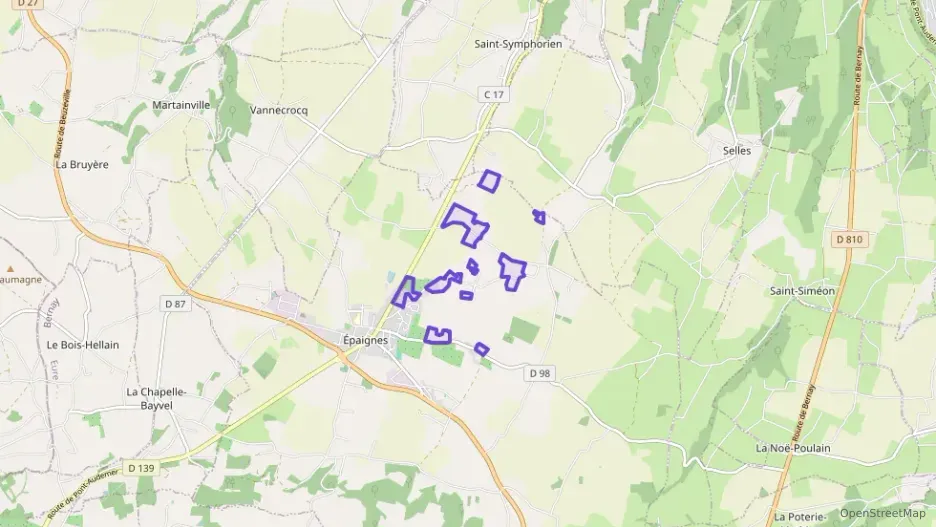Click the purple parcel beside D 98
936x527 pixels.
[482, 349]
